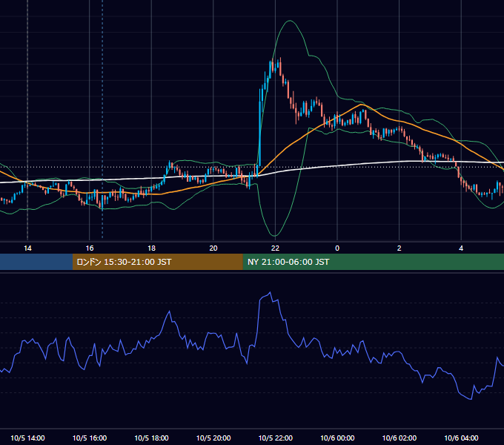The height and width of the screenshot is (445, 504).
Task: Click the blue session bar before ロンドン
Action: click(x=36, y=262)
